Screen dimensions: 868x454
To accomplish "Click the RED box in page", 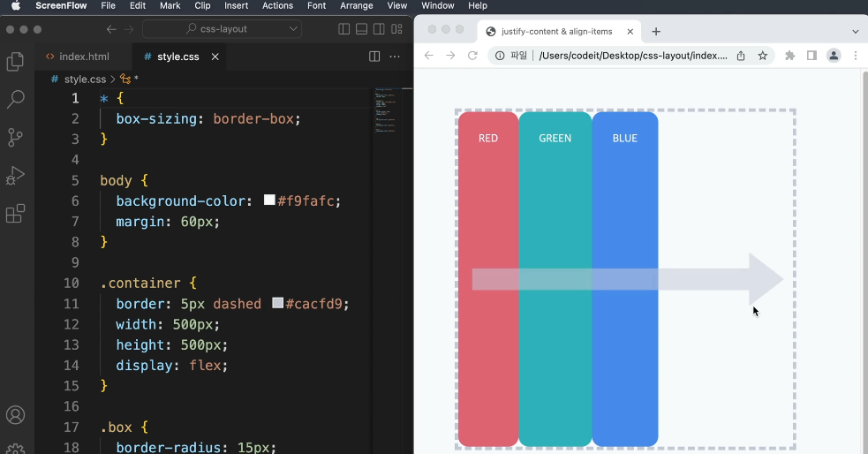I will click(488, 279).
